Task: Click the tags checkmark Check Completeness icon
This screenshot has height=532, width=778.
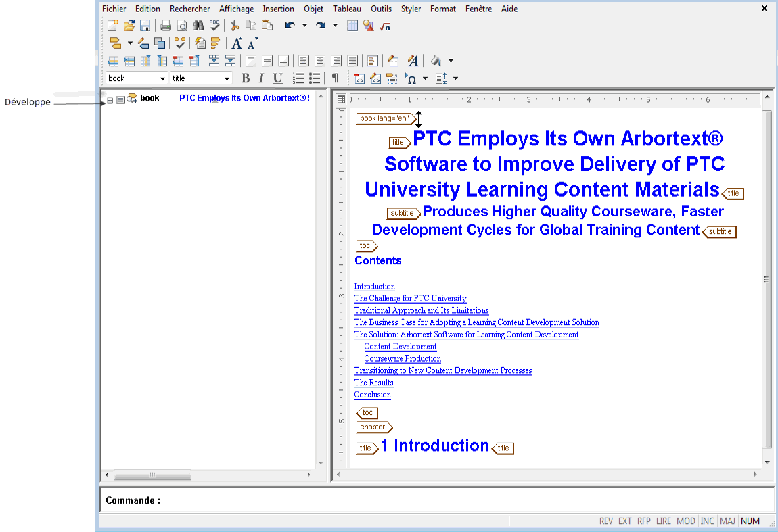Action: [179, 43]
